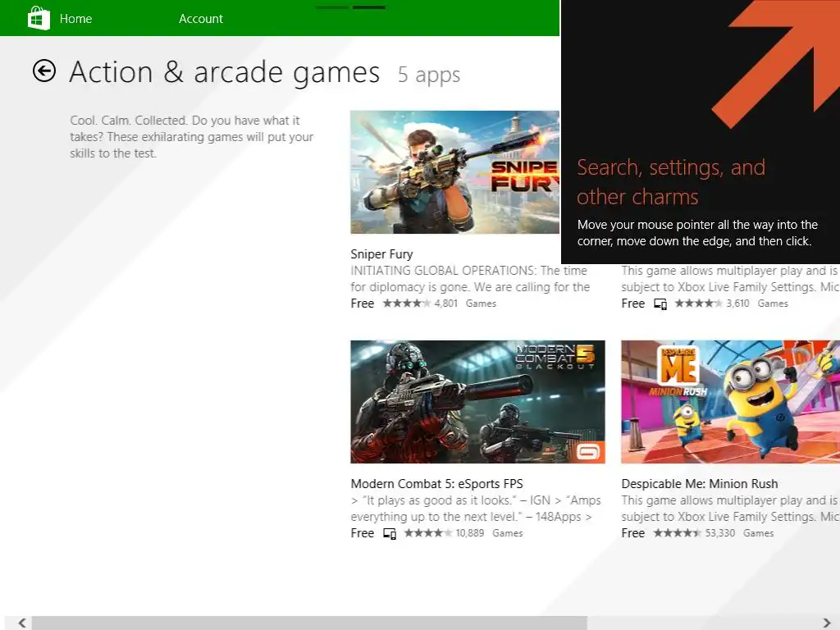Open the Modern Combat 5 thumbnail
Viewport: 840px width, 630px height.
478,402
